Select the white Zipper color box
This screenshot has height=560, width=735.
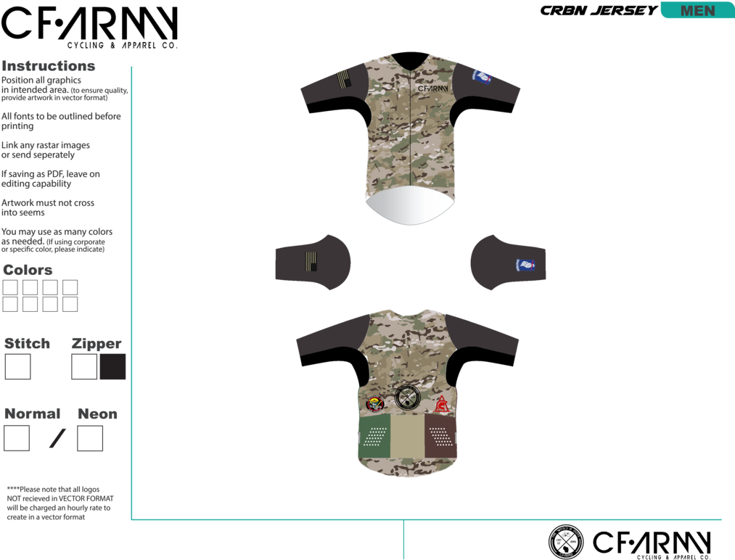click(84, 366)
